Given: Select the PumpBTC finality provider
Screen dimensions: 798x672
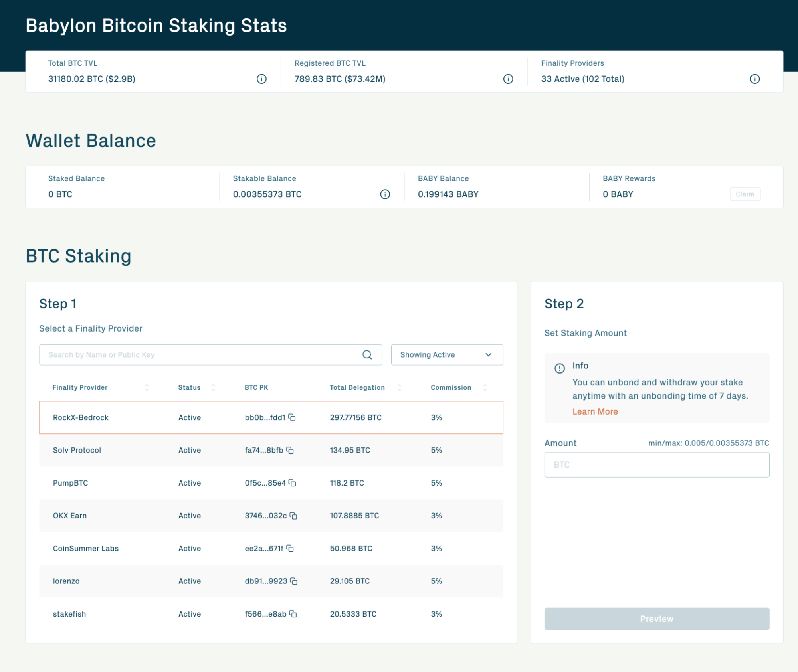Looking at the screenshot, I should click(x=271, y=483).
